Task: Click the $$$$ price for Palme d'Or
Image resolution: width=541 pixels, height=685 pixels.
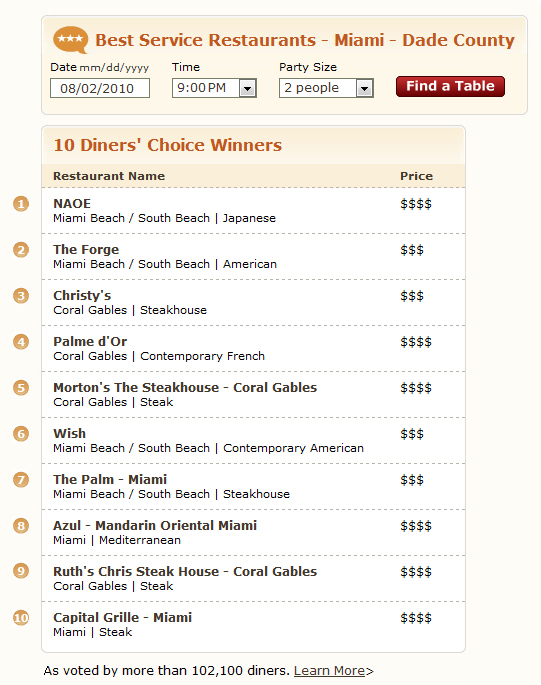Action: (x=416, y=342)
